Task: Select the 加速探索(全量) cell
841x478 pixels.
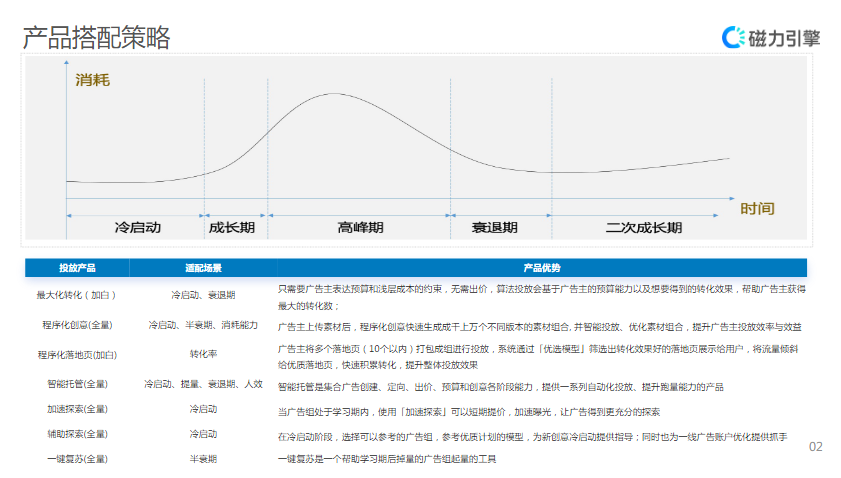Action: click(77, 409)
